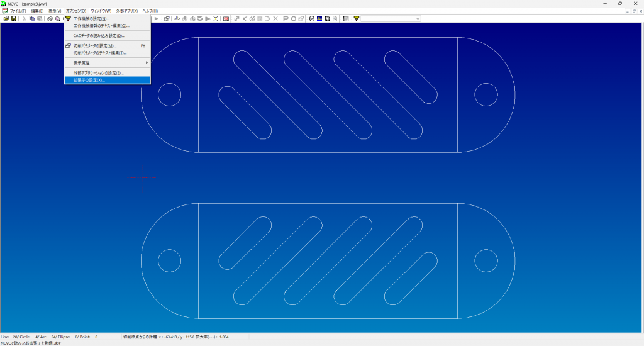
Task: Select 工作機械の設定(N)... menu entry
Action: (x=107, y=18)
